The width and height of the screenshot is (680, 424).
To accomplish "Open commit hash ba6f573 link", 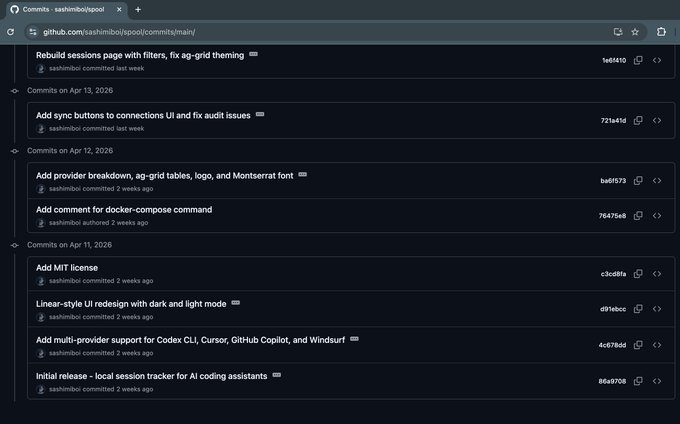I will [x=613, y=181].
